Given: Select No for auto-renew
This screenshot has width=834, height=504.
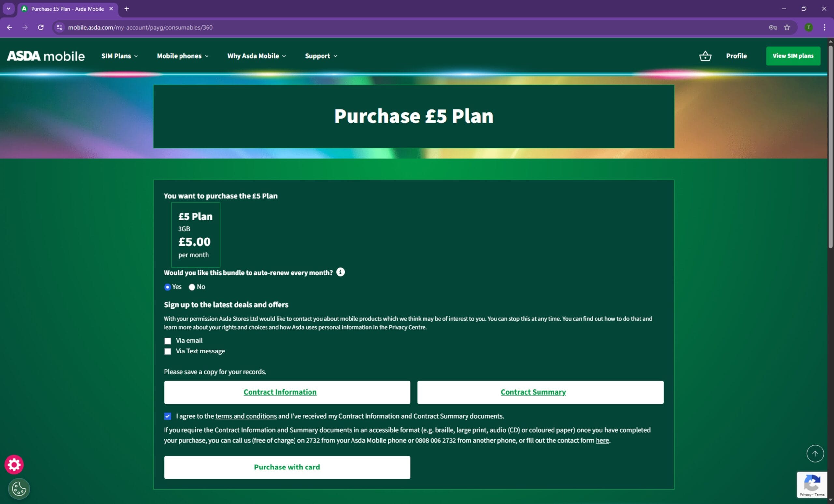Looking at the screenshot, I should 192,287.
